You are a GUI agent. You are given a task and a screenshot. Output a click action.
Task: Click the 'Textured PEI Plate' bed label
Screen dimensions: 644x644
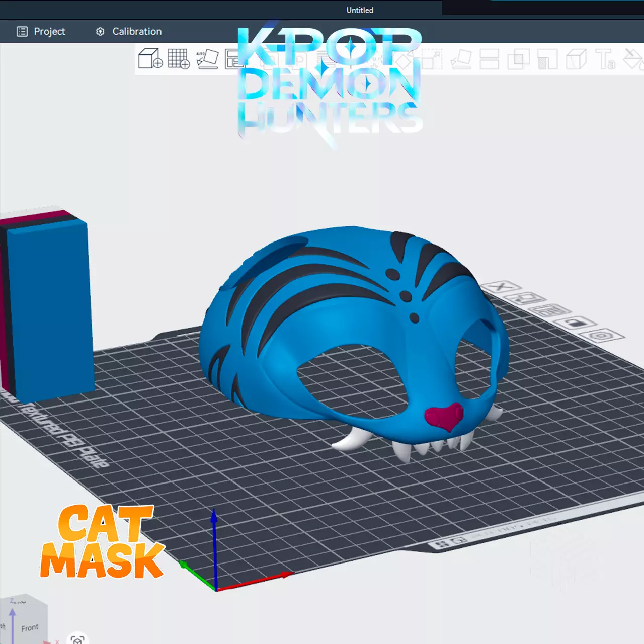[x=64, y=435]
